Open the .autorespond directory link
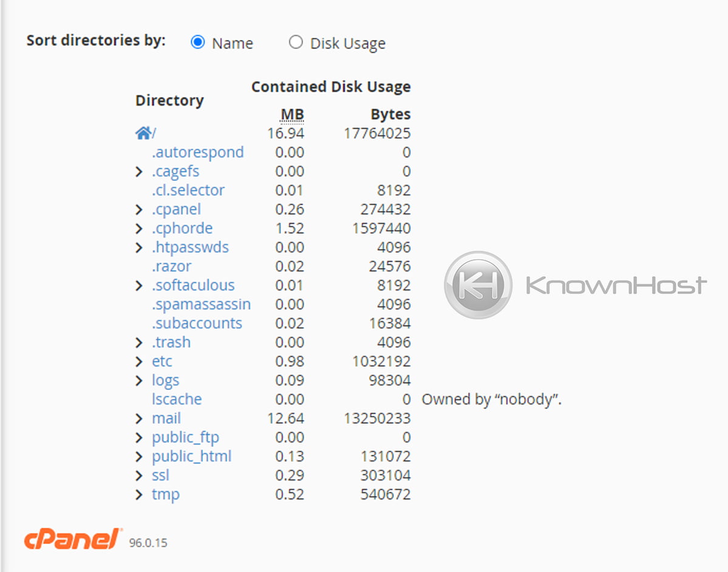 [197, 152]
